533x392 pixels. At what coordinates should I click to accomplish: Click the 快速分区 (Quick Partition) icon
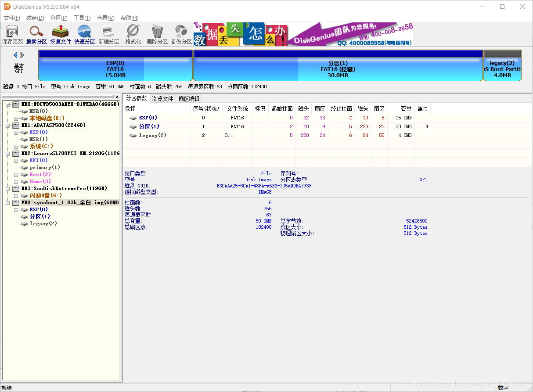tap(85, 34)
